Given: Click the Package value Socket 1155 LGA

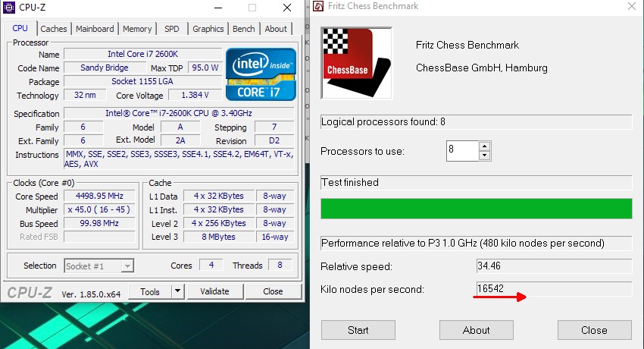Looking at the screenshot, I should click(142, 81).
